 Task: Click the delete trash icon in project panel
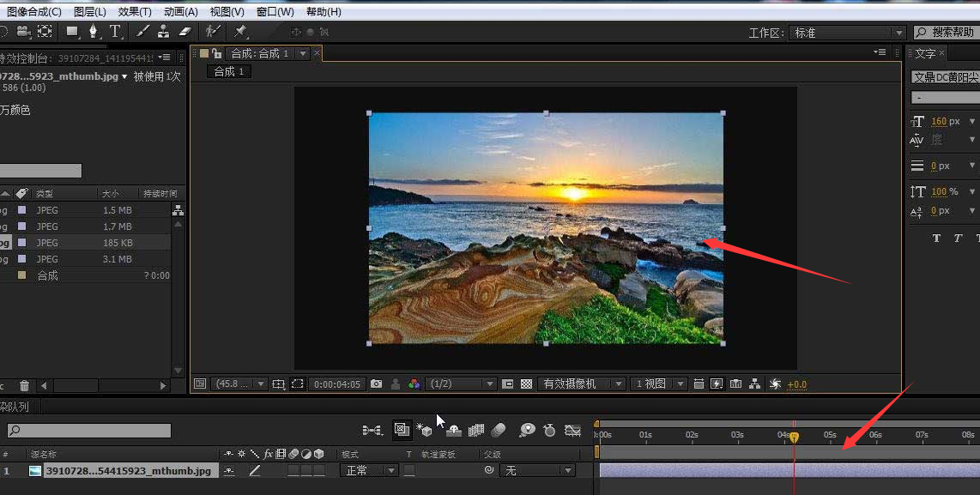[24, 386]
